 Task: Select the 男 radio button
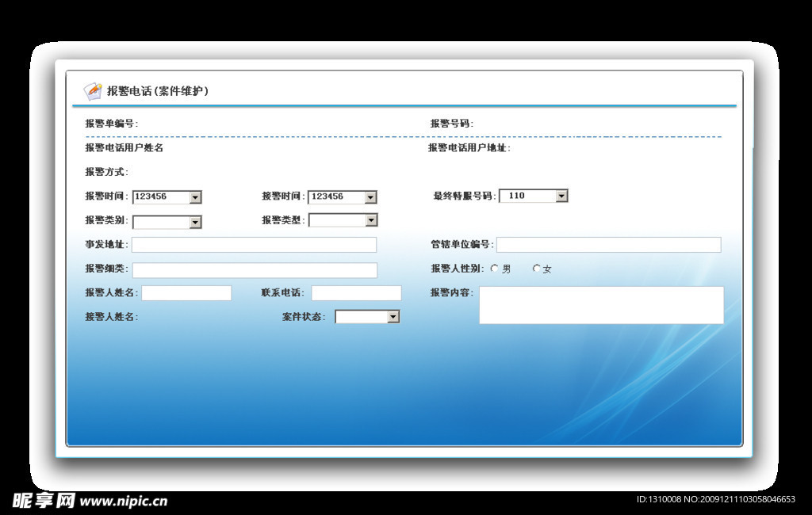coord(495,268)
